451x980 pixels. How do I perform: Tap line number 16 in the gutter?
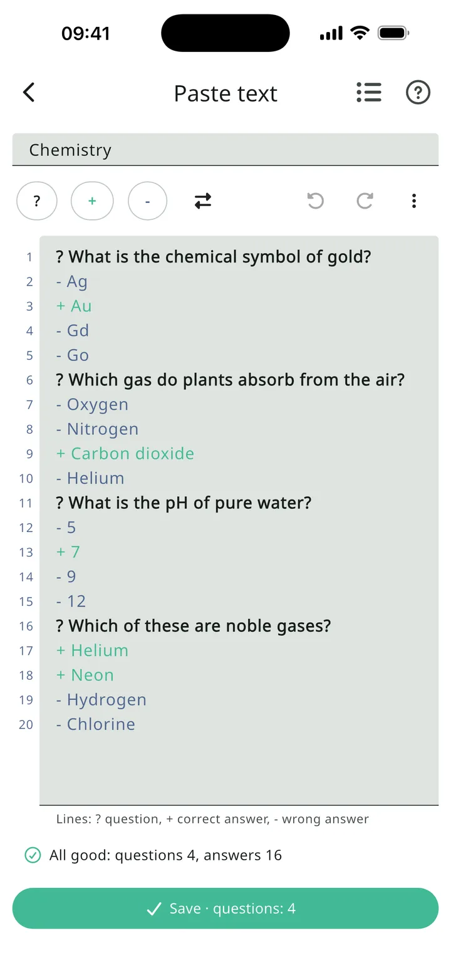coord(26,626)
